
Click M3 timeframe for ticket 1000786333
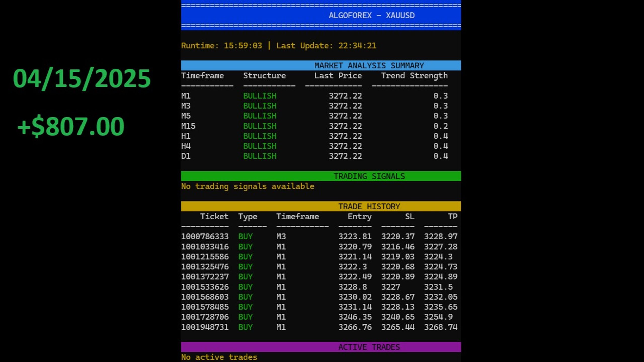(x=281, y=236)
